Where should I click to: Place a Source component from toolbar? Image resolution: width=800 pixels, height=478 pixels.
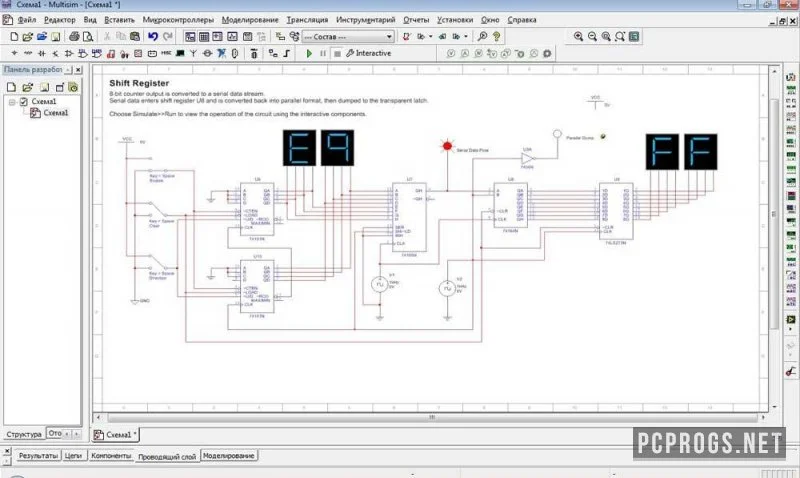(14, 53)
